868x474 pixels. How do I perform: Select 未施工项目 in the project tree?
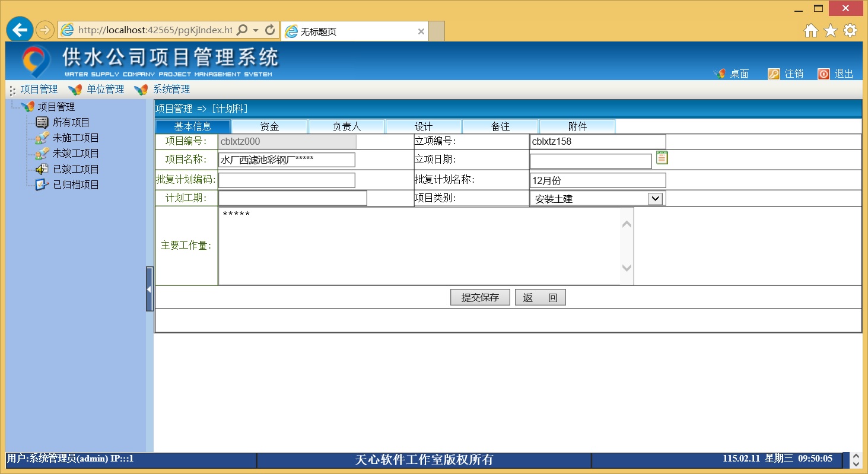tap(75, 138)
